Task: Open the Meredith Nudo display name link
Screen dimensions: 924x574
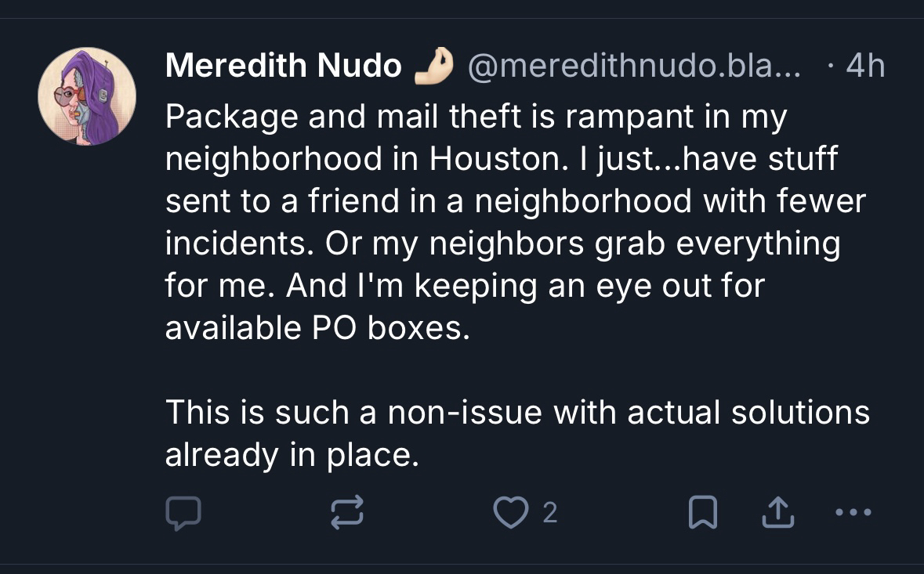Action: tap(283, 67)
